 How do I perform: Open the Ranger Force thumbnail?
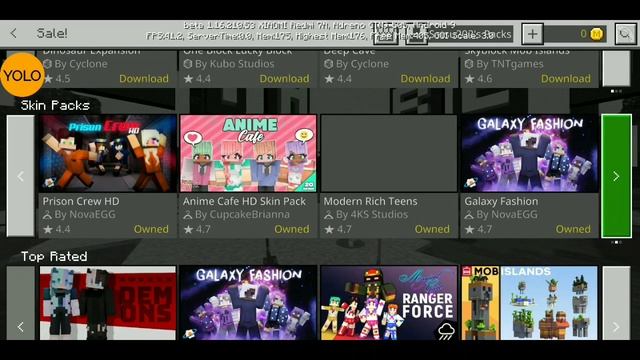coord(389,303)
